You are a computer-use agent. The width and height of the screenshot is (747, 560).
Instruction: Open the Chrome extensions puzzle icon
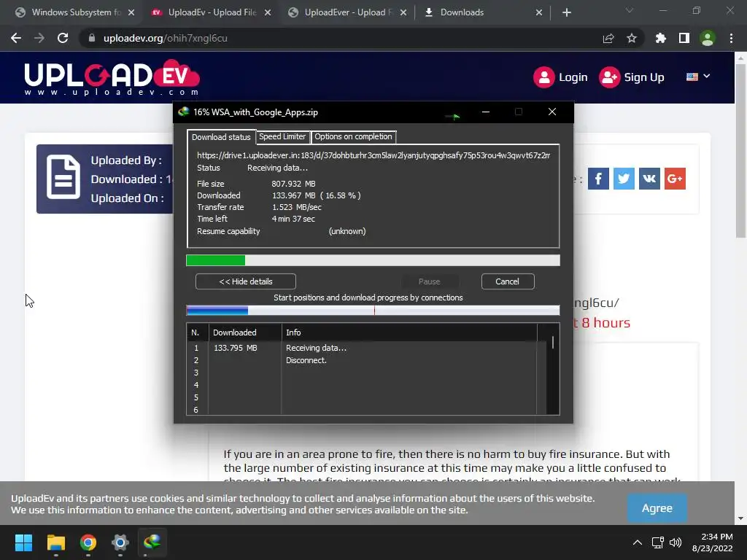[661, 38]
